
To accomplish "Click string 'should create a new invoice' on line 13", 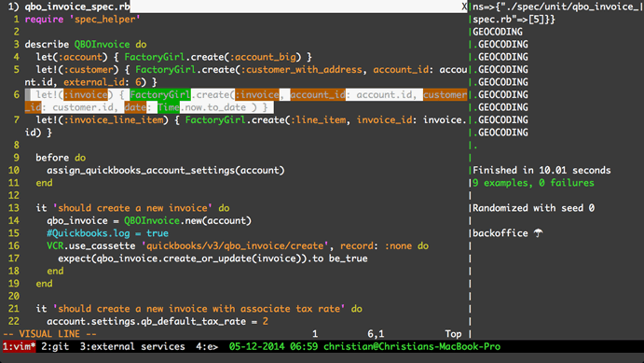I will tap(132, 208).
